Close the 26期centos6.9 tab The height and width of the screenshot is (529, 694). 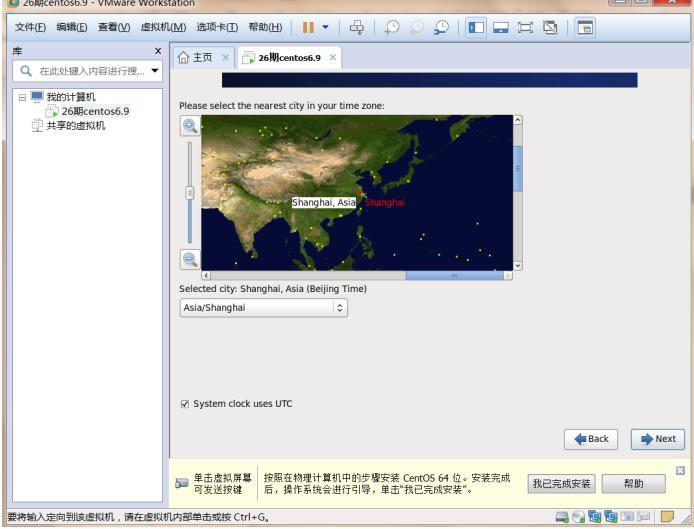coord(332,58)
